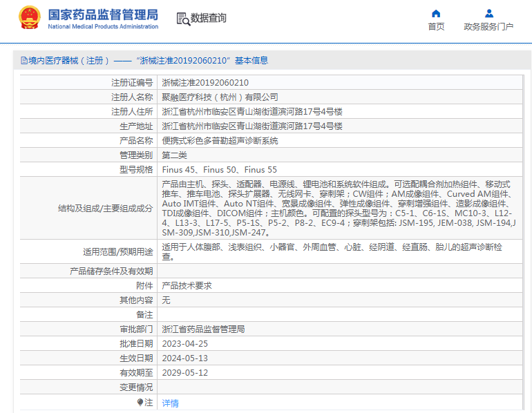The image size is (532, 413).
Task: Click the 有效期至 label
Action: pyautogui.click(x=136, y=373)
